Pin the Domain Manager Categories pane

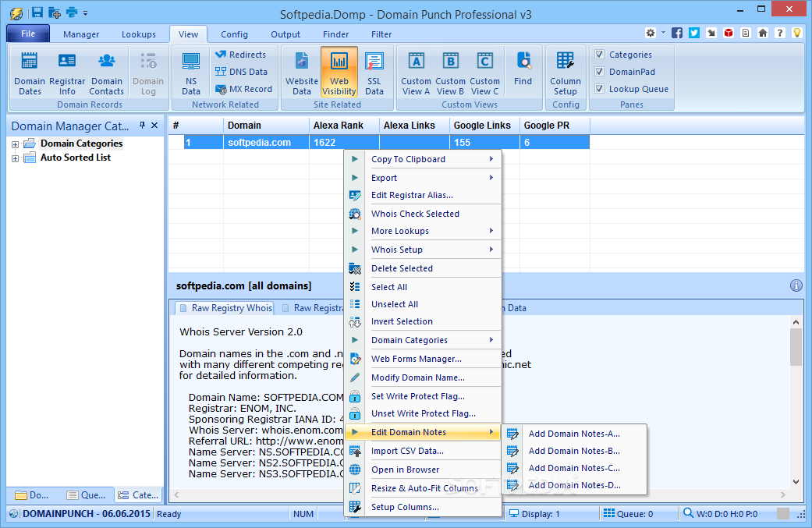coord(143,126)
